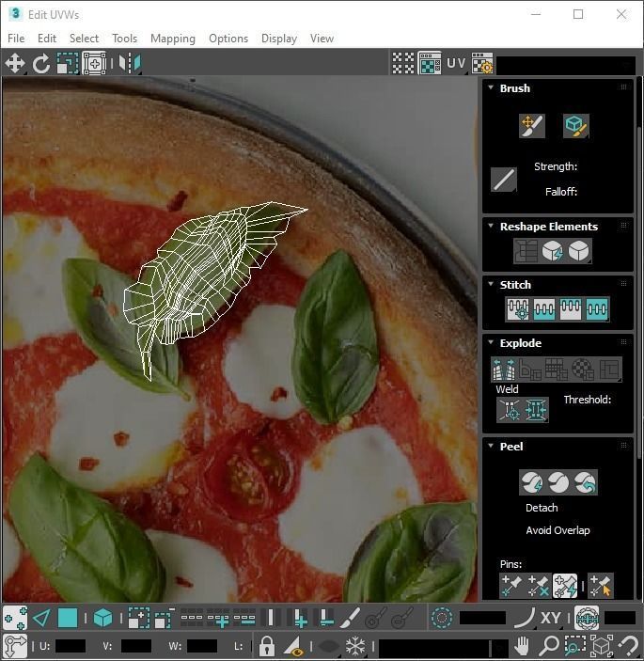The image size is (644, 661).
Task: Click the Straighten Selection icon in Reshape Elements
Action: pyautogui.click(x=526, y=251)
